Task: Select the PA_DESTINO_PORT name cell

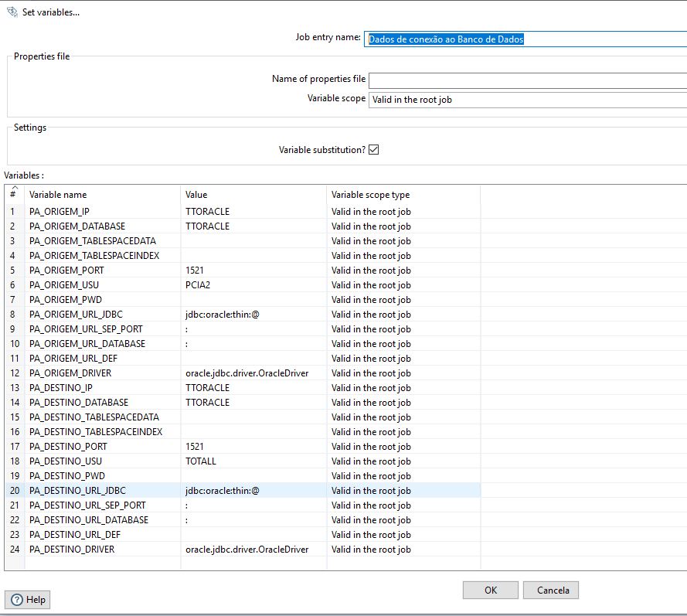Action: coord(103,447)
